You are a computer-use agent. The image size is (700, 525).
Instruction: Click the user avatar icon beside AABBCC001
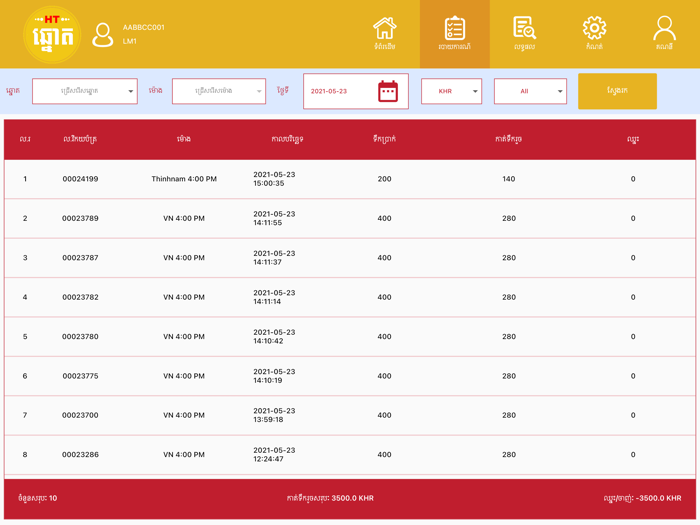(102, 35)
